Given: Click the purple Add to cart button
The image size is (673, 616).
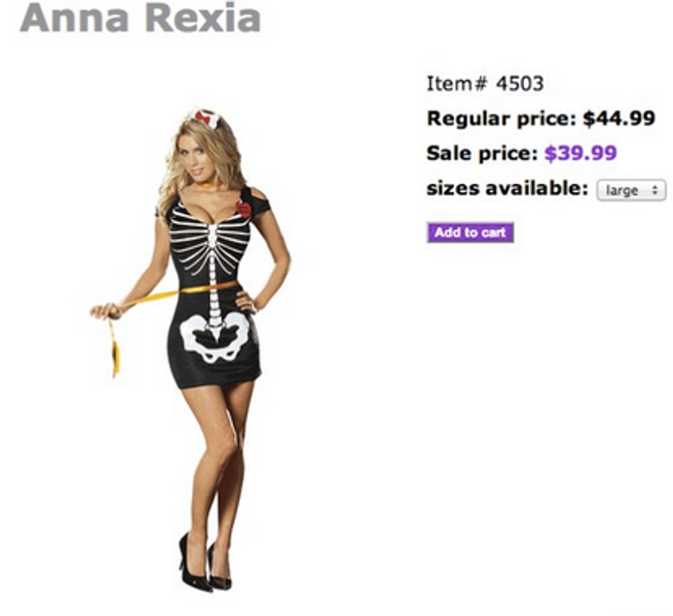Looking at the screenshot, I should pos(470,232).
